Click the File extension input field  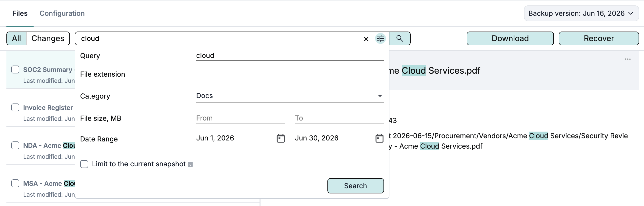tap(290, 74)
